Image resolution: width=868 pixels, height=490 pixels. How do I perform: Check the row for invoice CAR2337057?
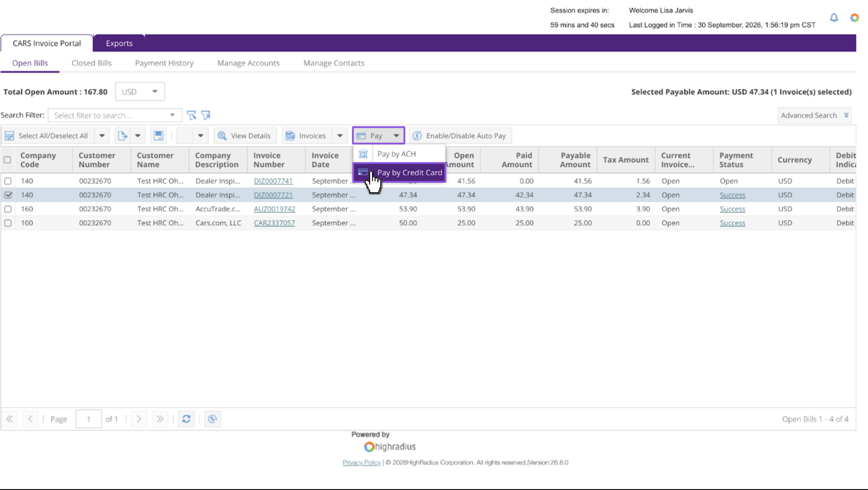(x=8, y=223)
